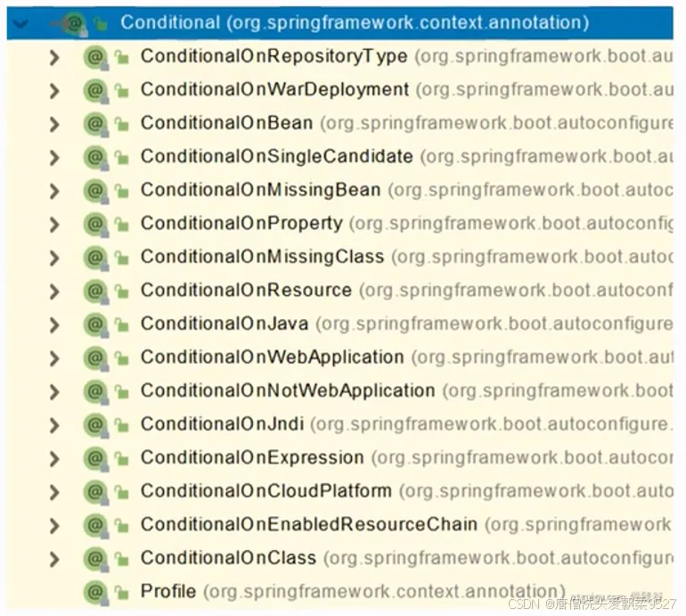Select ConditionalOnMissingClass in the hierarchy
The image size is (686, 616).
(x=262, y=257)
